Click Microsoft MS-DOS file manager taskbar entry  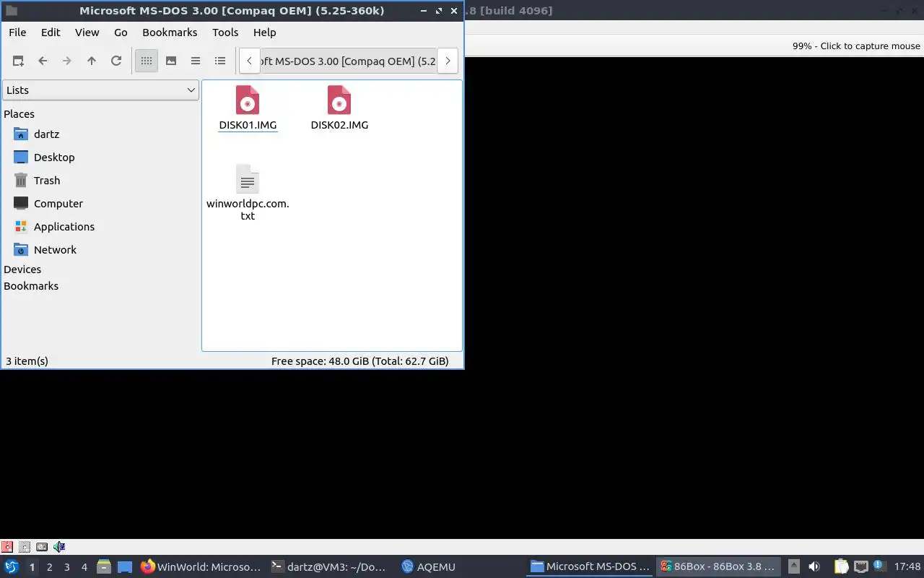(590, 567)
